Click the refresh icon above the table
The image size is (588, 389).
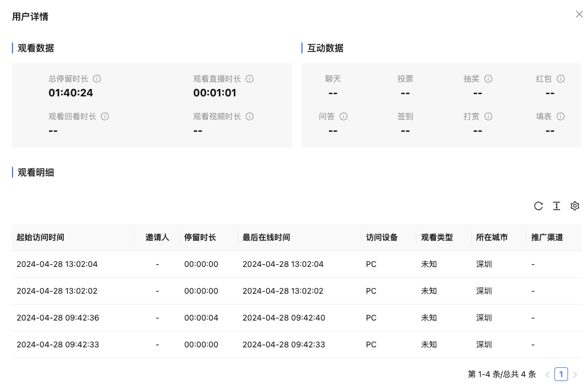538,206
